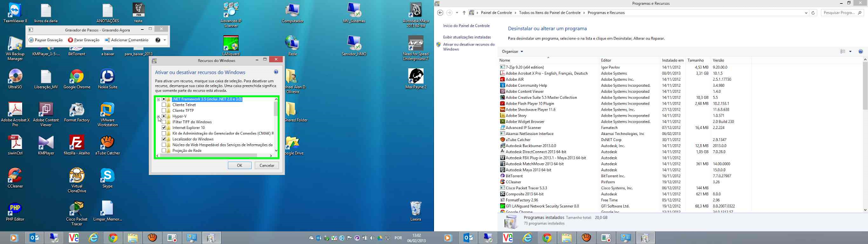Open Computador desktop icon

pos(292,12)
